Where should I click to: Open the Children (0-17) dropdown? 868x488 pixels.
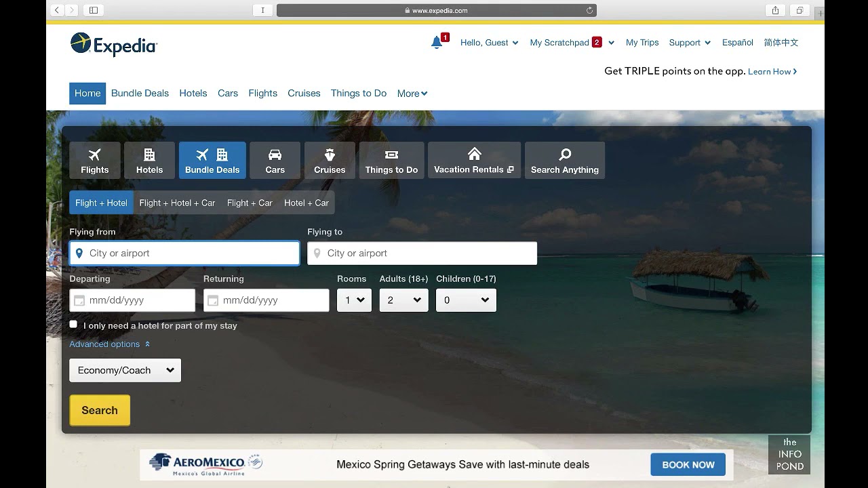point(466,300)
